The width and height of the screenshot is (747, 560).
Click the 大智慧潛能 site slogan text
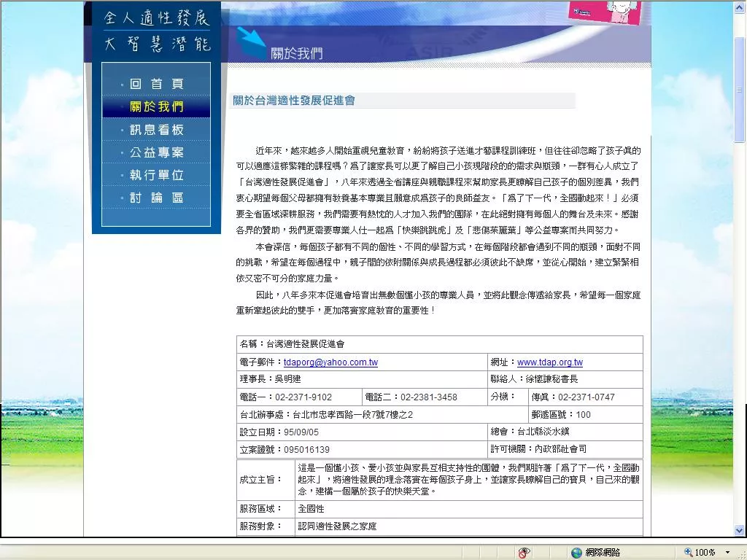point(157,44)
